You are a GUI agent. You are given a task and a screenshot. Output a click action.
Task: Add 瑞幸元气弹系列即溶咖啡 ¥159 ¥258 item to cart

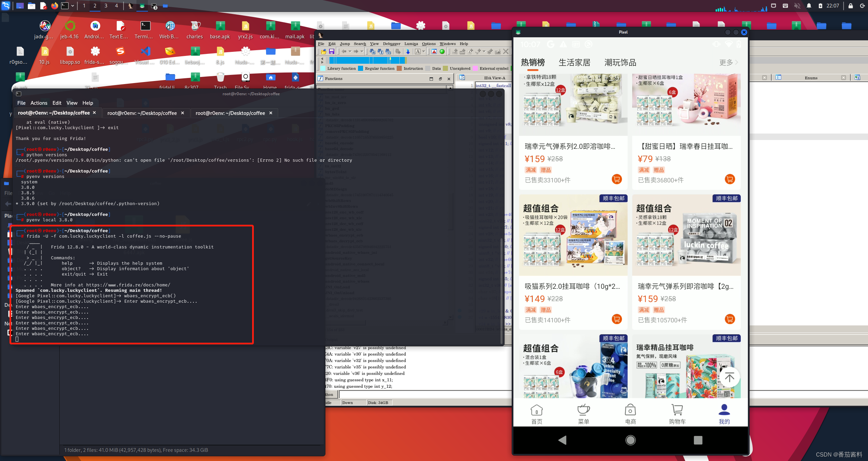point(730,319)
